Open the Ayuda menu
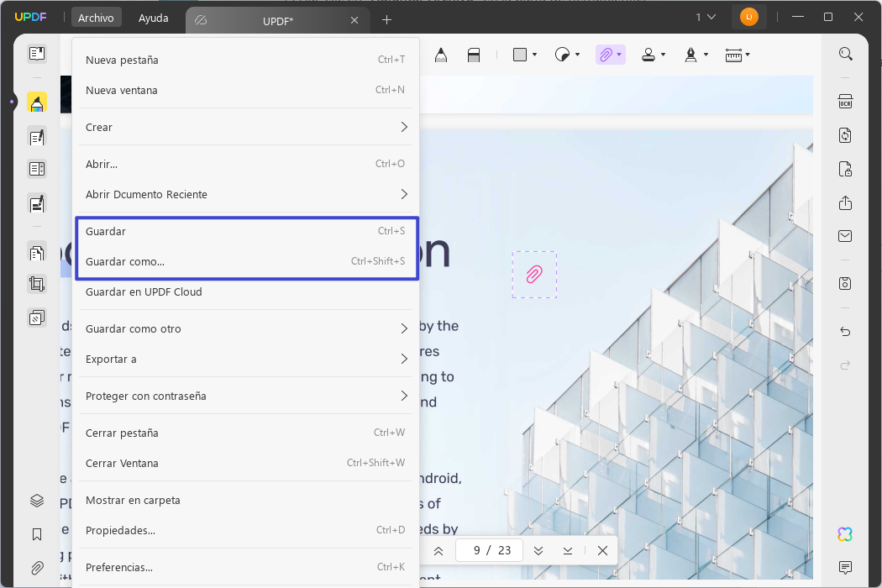This screenshot has height=588, width=882. tap(154, 17)
